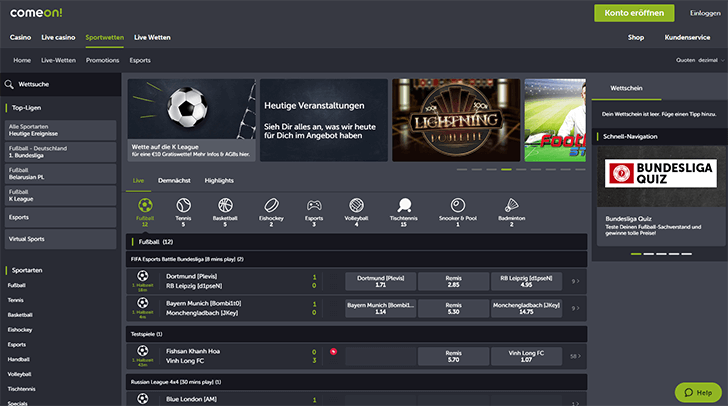Switch to the Live tab
Image resolution: width=728 pixels, height=406 pixels.
pos(138,180)
